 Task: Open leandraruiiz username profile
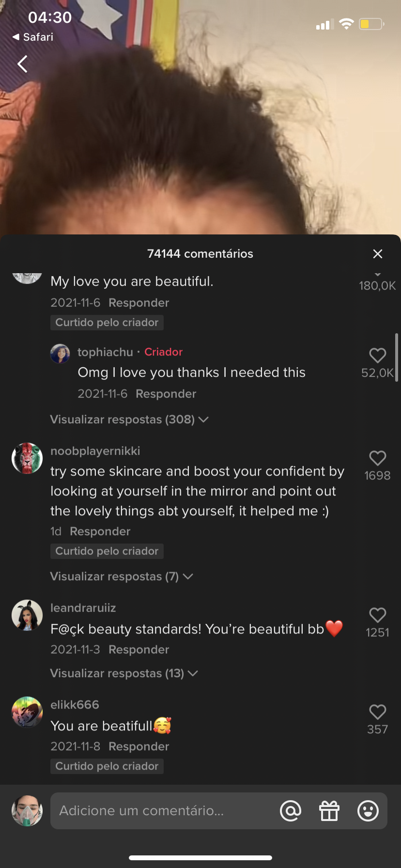point(83,608)
